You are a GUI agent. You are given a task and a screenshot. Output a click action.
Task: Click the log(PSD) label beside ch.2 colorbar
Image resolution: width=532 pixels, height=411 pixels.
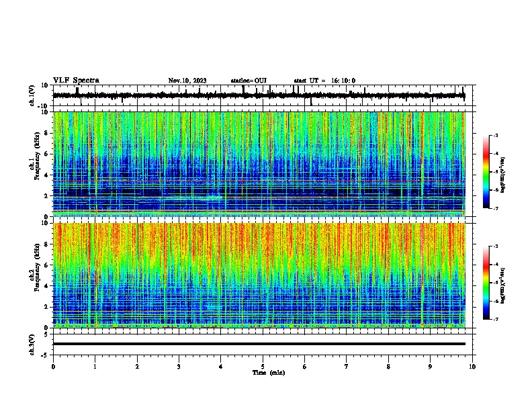pos(502,285)
